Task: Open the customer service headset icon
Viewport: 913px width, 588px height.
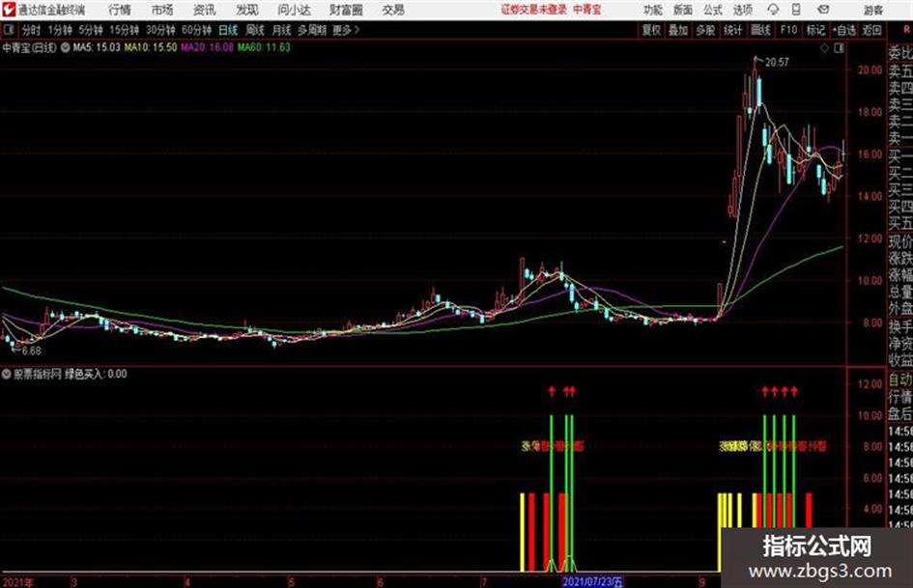Action: point(773,10)
